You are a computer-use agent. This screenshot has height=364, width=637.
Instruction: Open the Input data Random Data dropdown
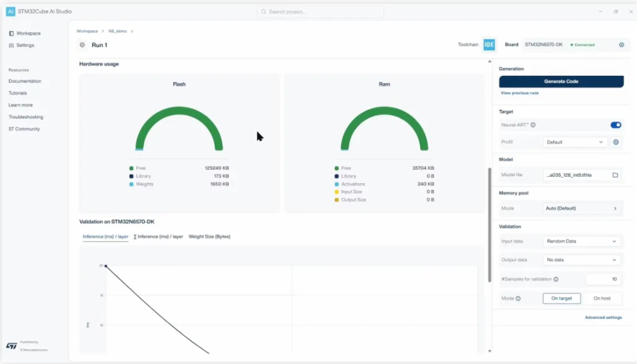tap(582, 241)
